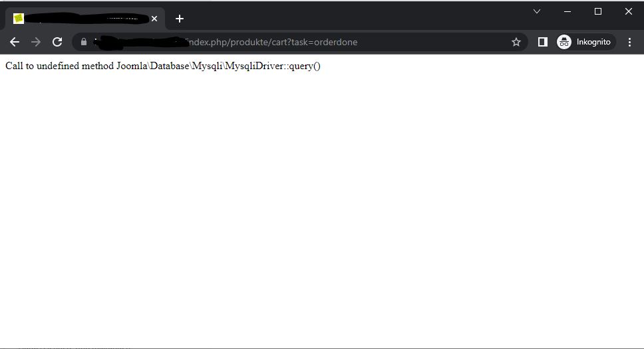Expand the tab search chevron
The image size is (644, 349).
pos(537,11)
